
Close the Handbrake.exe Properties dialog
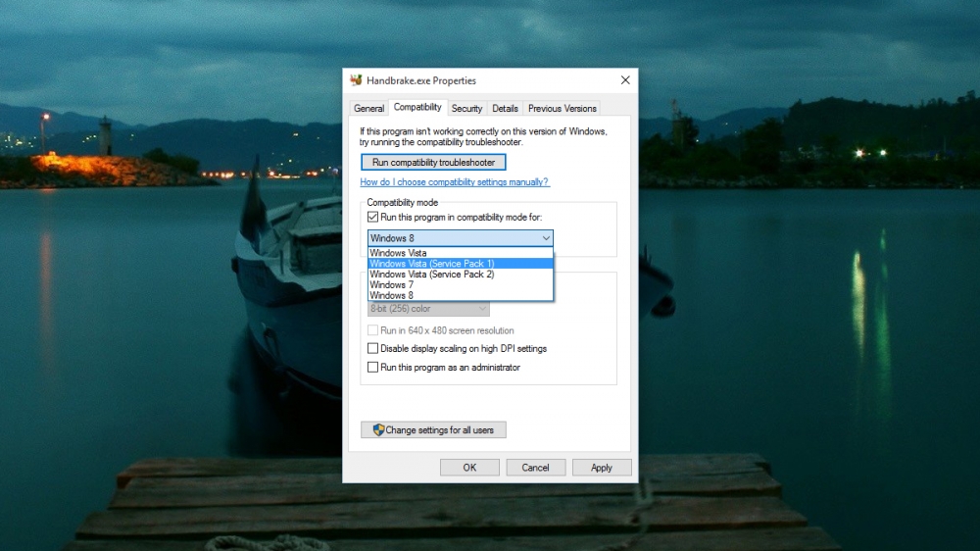click(625, 80)
